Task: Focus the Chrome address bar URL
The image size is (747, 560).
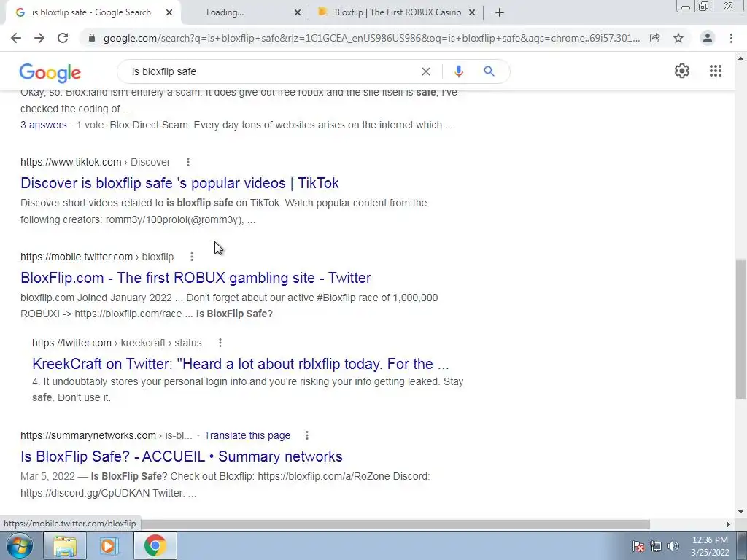Action: click(371, 38)
